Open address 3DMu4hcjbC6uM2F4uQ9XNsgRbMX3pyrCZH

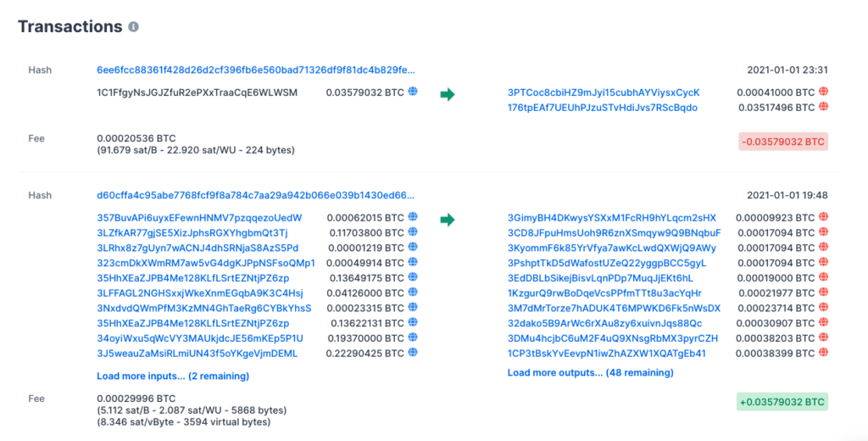point(613,338)
